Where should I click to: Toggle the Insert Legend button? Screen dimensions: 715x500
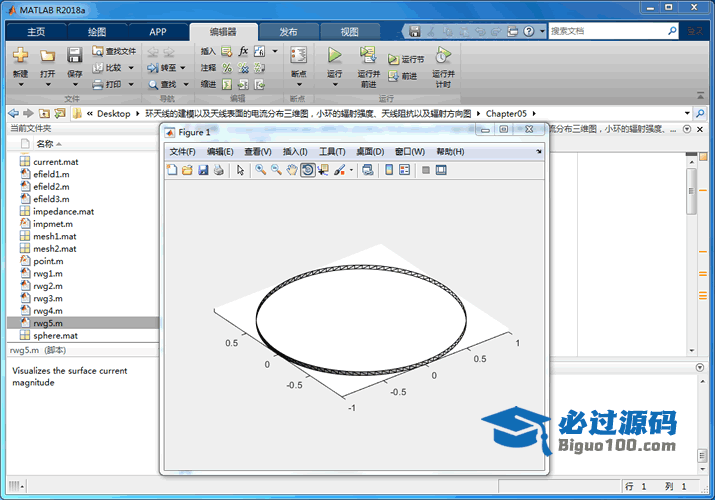pos(404,170)
